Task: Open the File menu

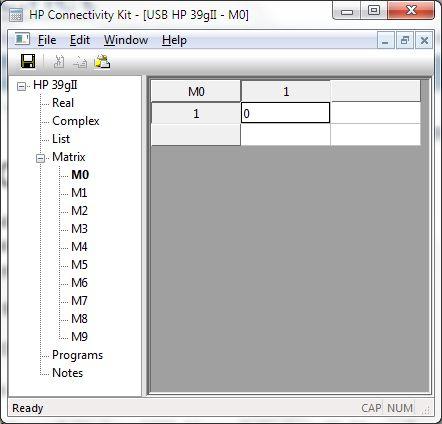Action: click(47, 40)
